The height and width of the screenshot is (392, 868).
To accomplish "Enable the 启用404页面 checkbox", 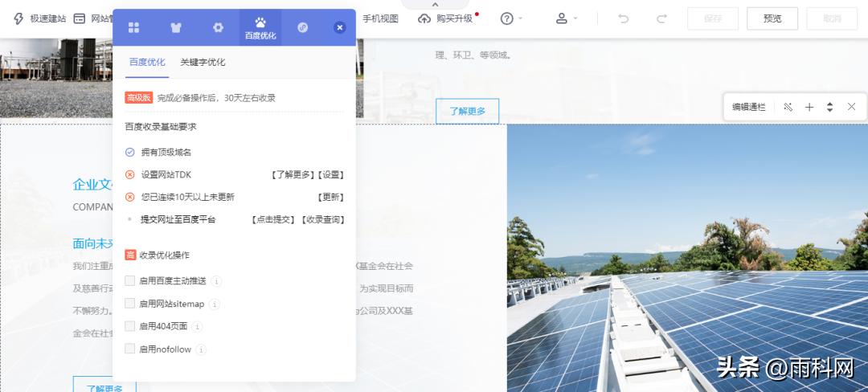I will [x=130, y=326].
